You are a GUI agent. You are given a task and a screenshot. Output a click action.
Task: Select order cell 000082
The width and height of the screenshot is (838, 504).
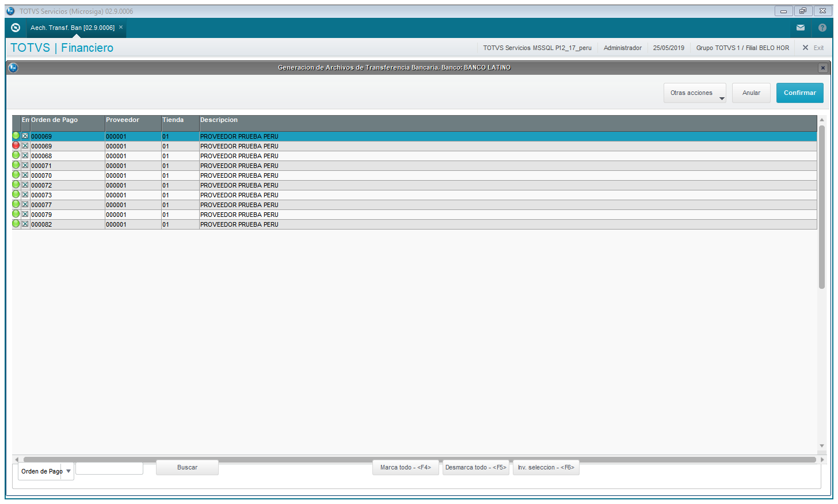[67, 224]
